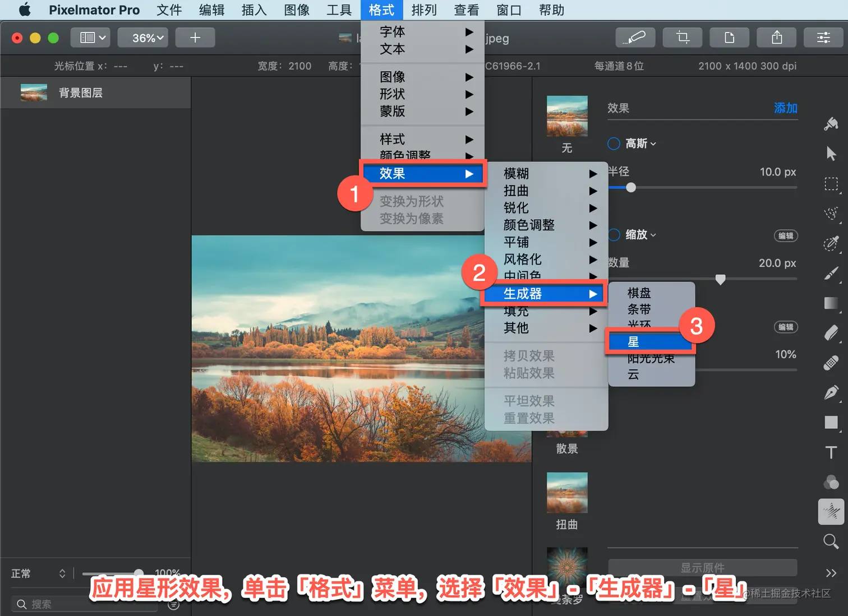Image resolution: width=848 pixels, height=616 pixels.
Task: Select the Type text tool
Action: tap(831, 452)
